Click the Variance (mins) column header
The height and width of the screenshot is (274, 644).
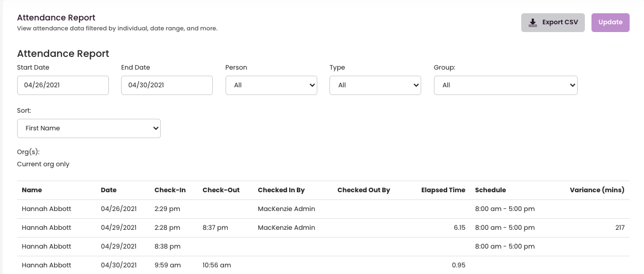coord(597,190)
